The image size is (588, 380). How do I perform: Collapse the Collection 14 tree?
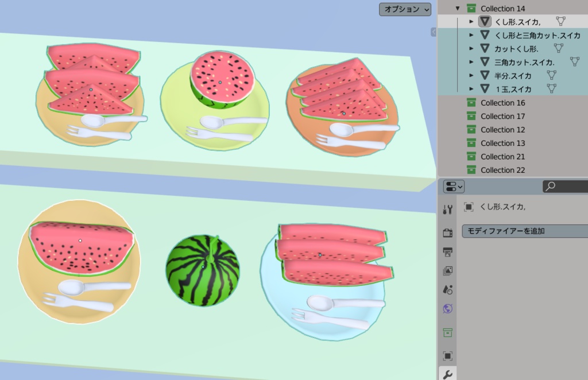(x=458, y=8)
